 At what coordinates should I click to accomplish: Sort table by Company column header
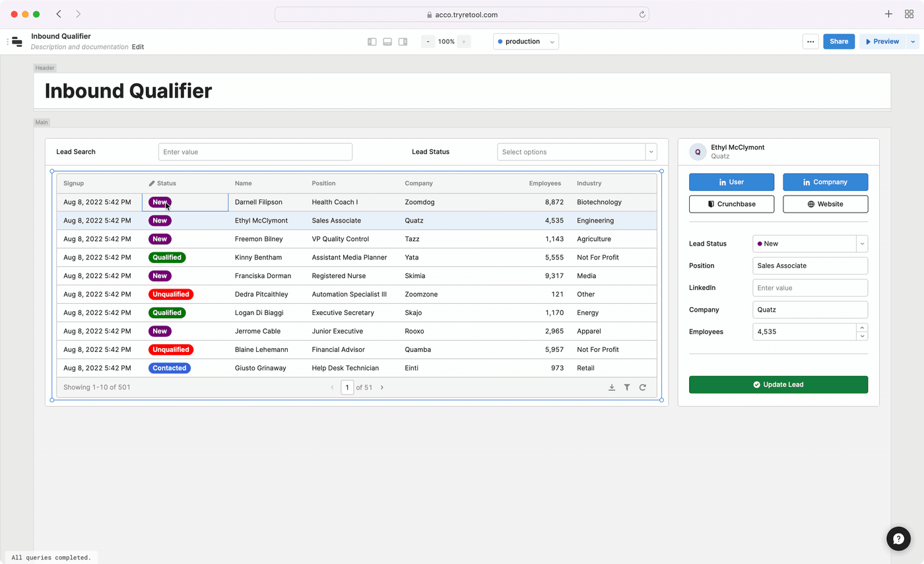[418, 184]
